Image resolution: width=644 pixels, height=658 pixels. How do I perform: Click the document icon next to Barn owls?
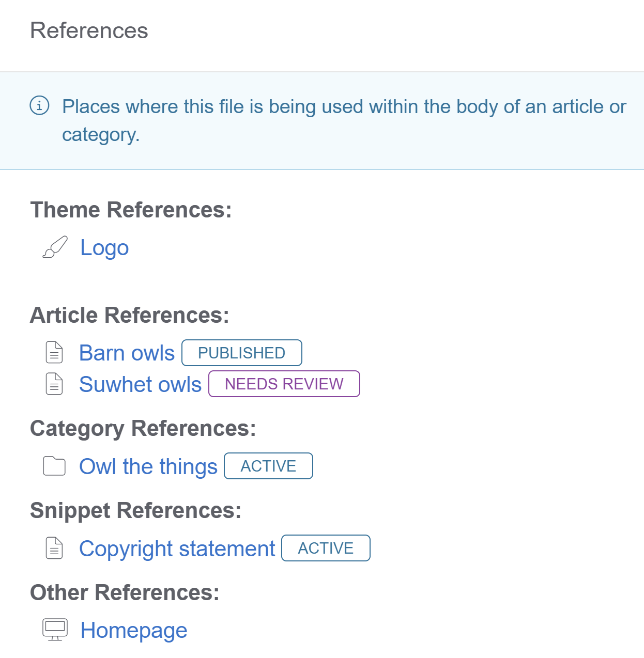[54, 353]
